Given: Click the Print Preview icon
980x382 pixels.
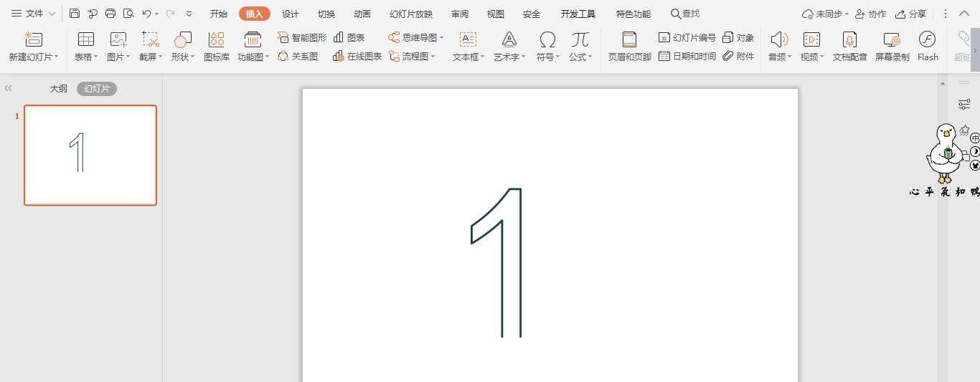Looking at the screenshot, I should (x=128, y=14).
